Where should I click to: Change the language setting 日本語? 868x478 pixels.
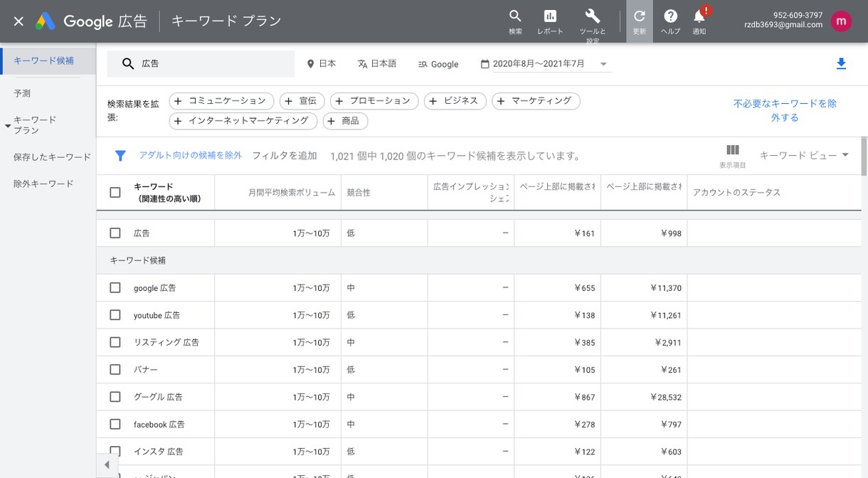(x=376, y=63)
